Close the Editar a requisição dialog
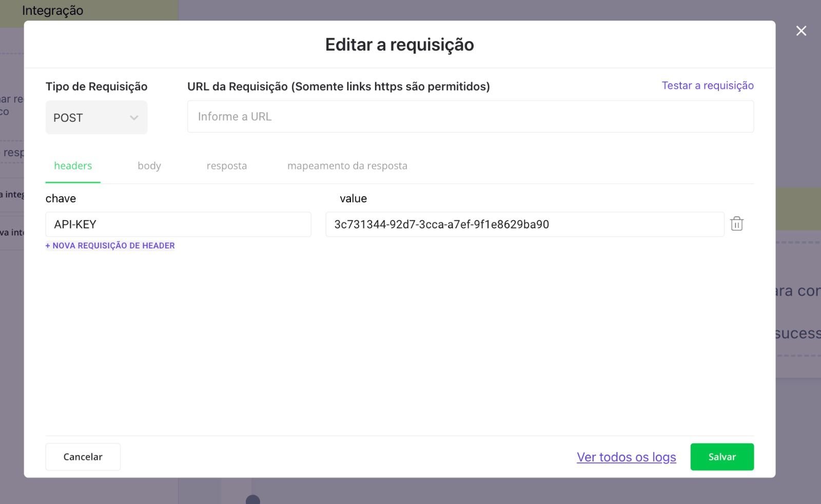This screenshot has width=821, height=504. (800, 31)
